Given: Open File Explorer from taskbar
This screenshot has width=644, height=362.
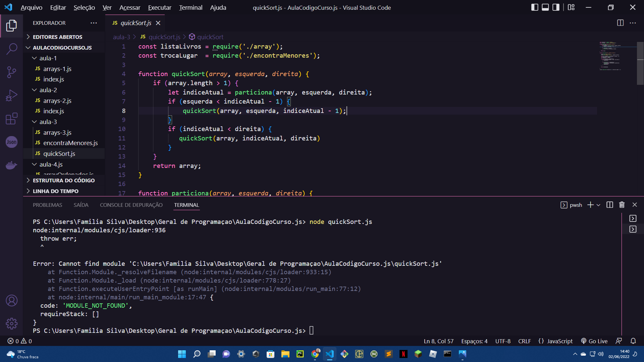Looking at the screenshot, I should (x=285, y=354).
